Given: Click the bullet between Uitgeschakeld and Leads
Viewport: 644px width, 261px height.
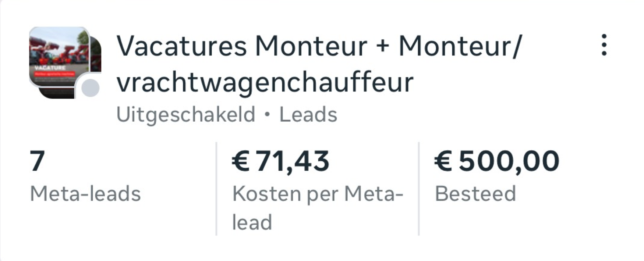Looking at the screenshot, I should pos(267,114).
